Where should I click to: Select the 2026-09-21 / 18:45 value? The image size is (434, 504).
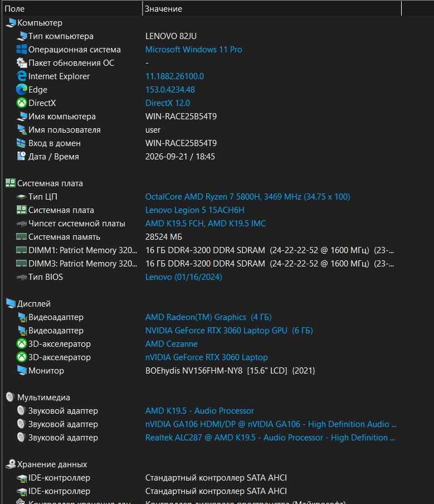coord(180,157)
